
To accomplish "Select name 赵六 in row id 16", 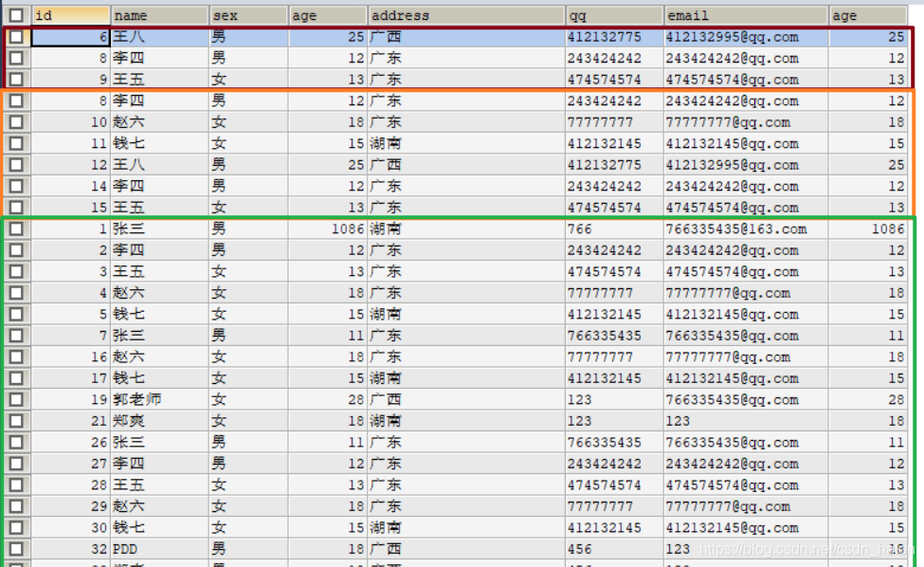I will (x=160, y=357).
